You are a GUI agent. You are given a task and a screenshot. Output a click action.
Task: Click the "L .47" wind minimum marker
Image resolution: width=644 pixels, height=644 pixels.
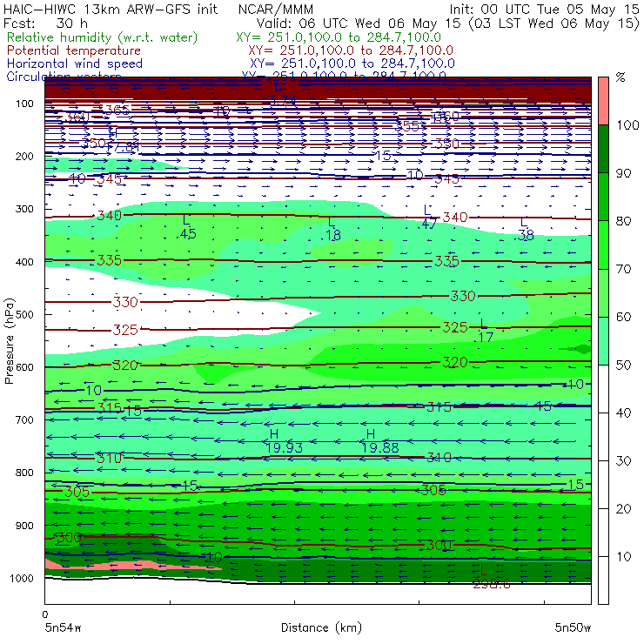(x=429, y=218)
